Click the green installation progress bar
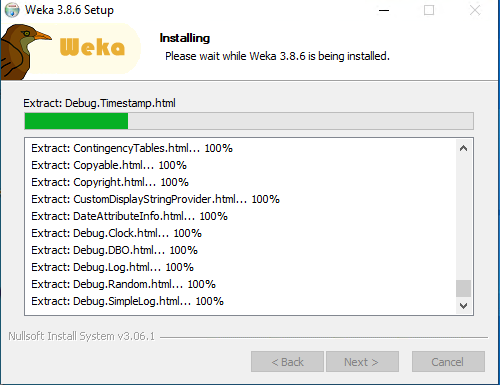The image size is (500, 385). (249, 121)
